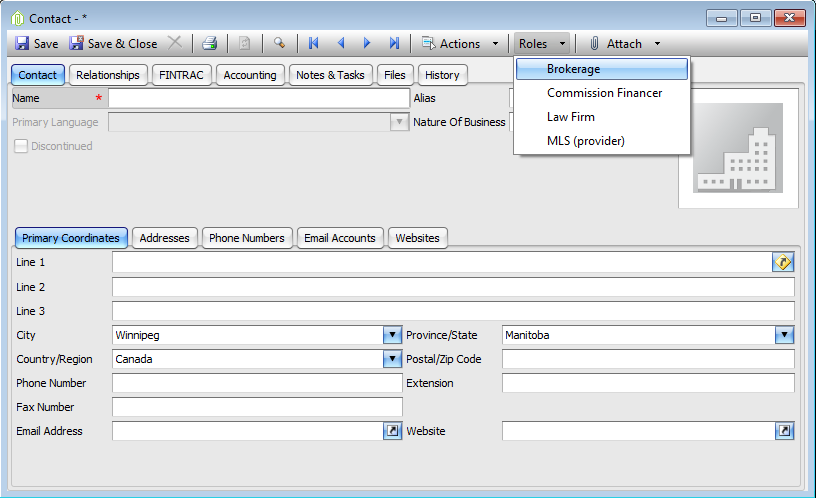Click the Contact window app icon

(17, 19)
